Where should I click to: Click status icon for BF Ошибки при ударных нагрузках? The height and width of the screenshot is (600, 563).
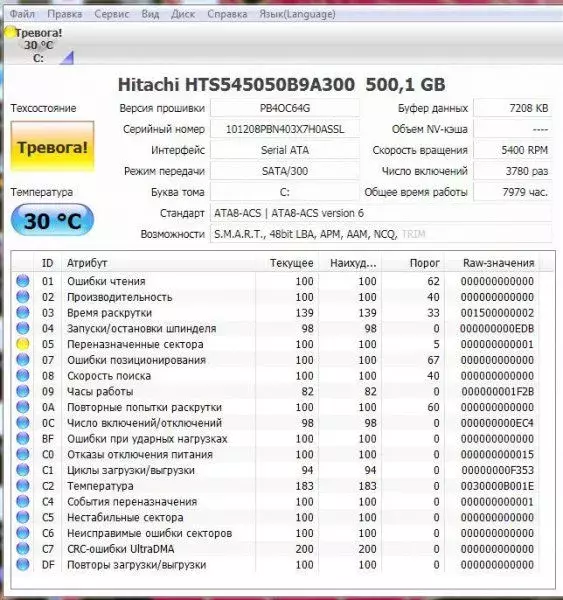pos(23,438)
